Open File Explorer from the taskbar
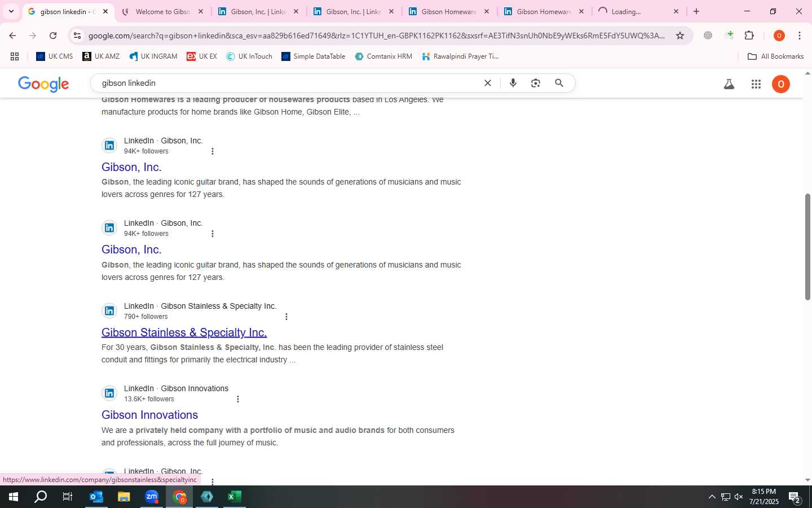 (124, 497)
